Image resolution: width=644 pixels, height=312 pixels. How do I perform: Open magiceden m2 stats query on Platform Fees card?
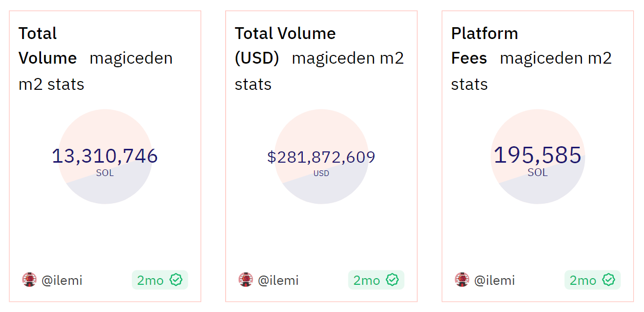click(x=532, y=71)
